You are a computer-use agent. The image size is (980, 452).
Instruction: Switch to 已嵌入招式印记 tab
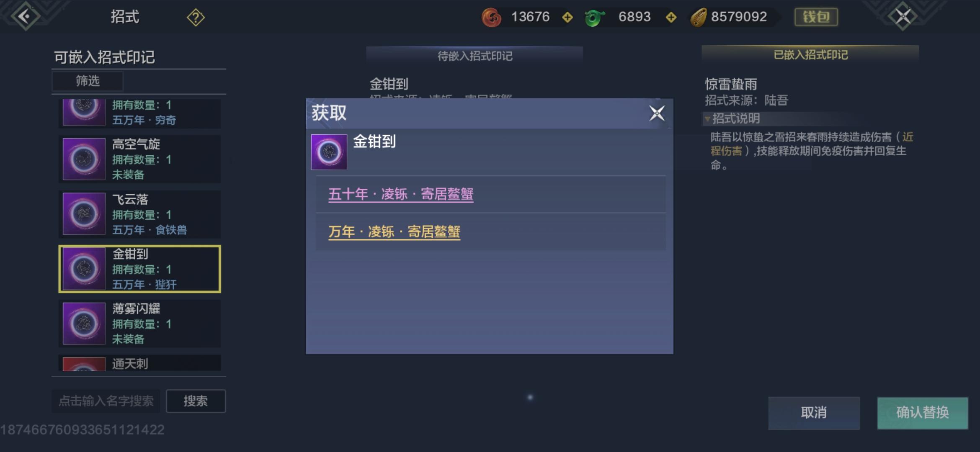point(810,55)
